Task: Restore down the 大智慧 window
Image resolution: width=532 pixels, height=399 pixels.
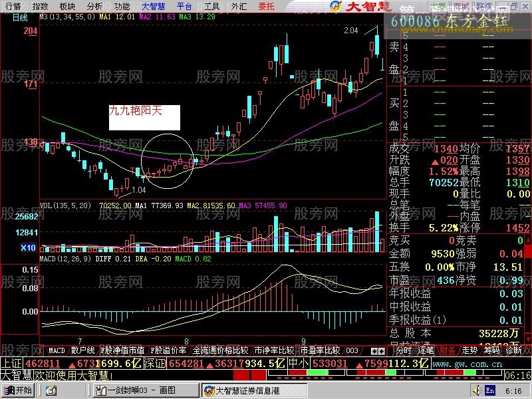Action: point(514,7)
